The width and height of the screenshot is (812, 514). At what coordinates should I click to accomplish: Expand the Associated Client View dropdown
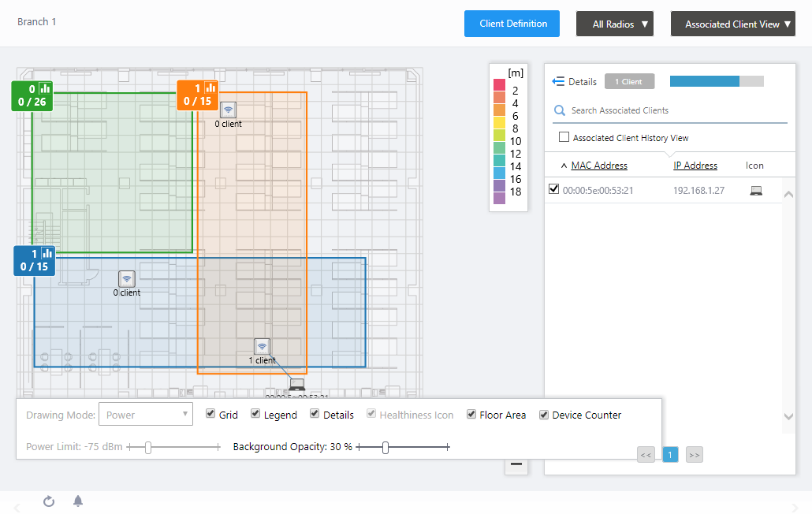click(732, 24)
